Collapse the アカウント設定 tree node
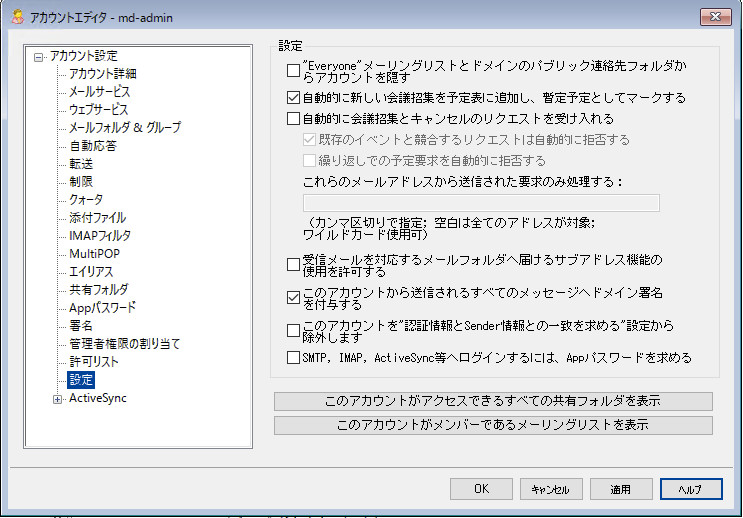 (x=39, y=57)
